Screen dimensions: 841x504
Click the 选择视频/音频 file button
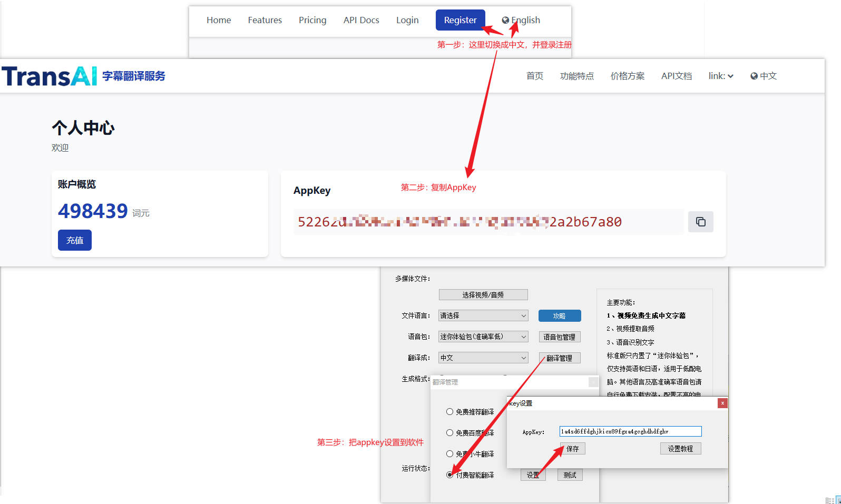pyautogui.click(x=483, y=295)
